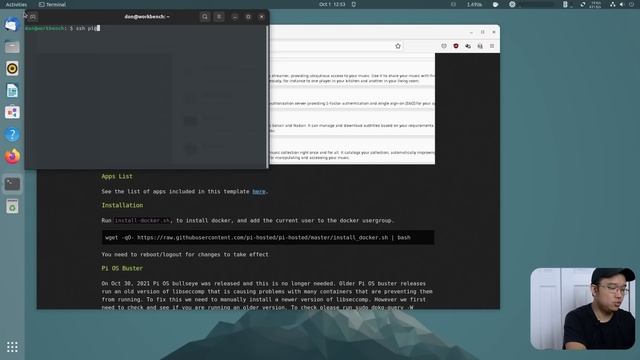Click the 'Pi OS Buster' heading
The image size is (640, 360).
coord(122,268)
